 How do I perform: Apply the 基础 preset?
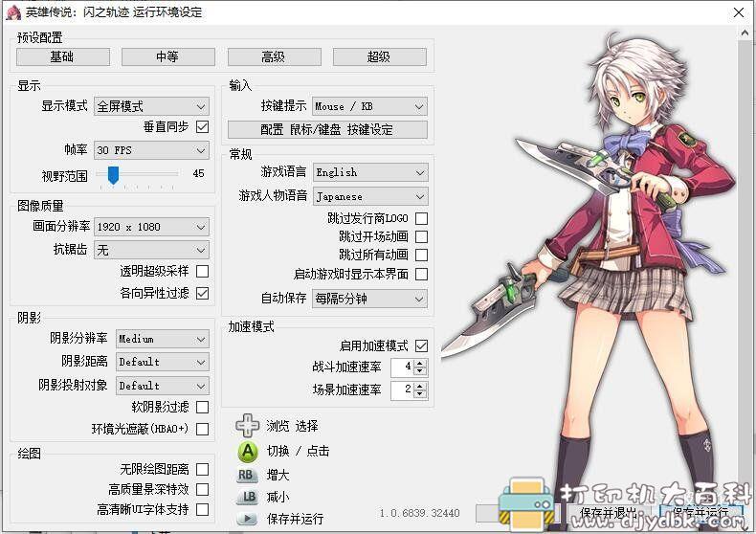tap(62, 56)
